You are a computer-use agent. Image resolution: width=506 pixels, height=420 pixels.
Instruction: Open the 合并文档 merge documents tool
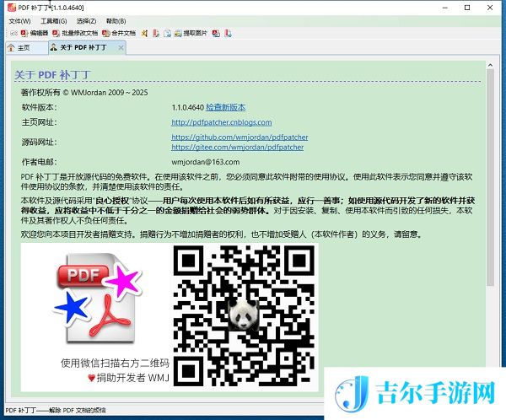click(119, 33)
